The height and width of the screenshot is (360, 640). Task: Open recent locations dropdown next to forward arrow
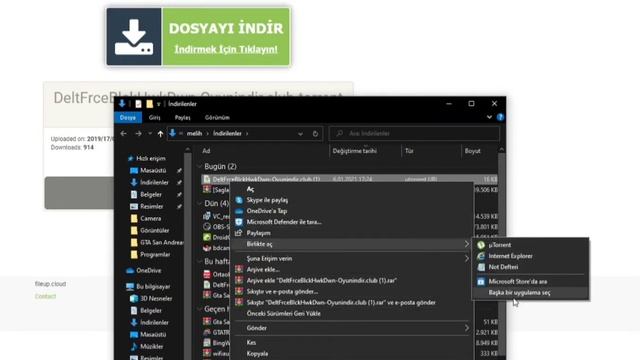coord(150,133)
